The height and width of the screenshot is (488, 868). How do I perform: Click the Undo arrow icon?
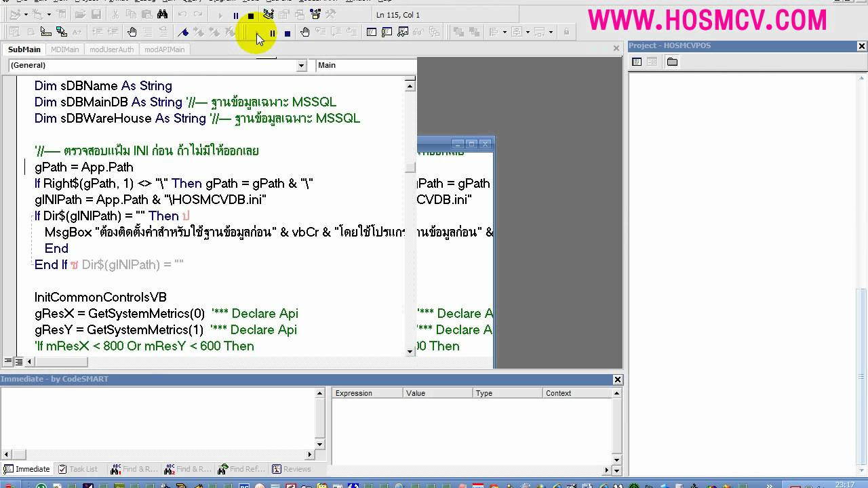click(x=182, y=14)
